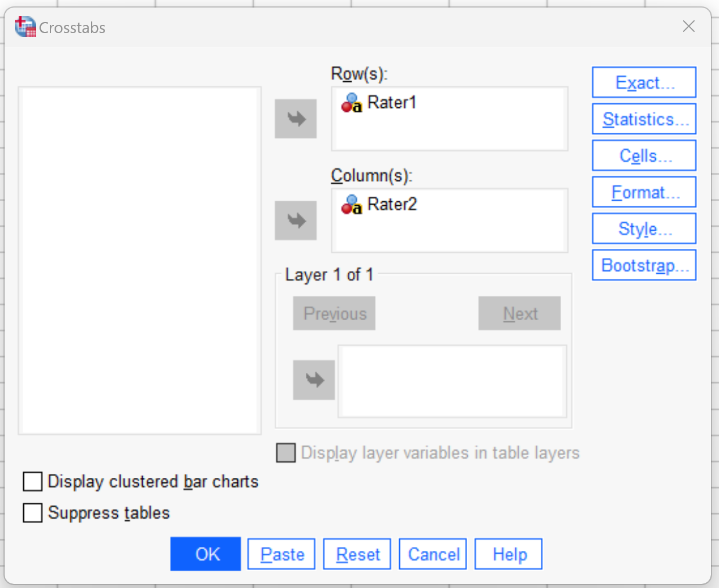Open the Statistics options dialog
Screen dimensions: 719x588
[x=644, y=119]
